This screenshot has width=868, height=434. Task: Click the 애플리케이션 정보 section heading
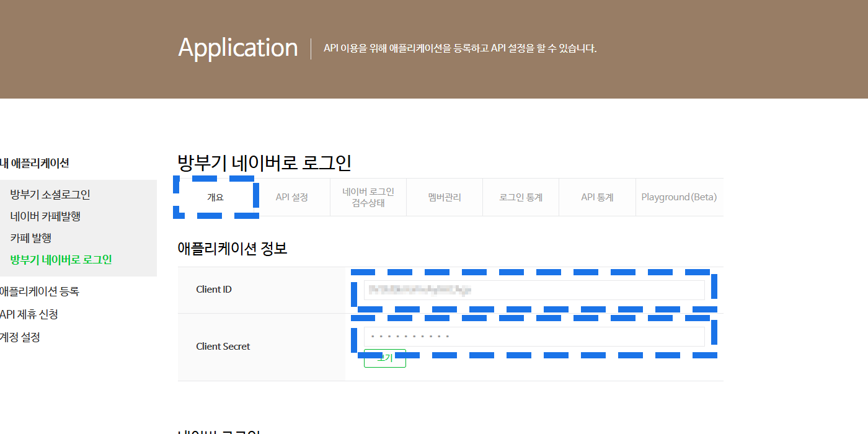[x=232, y=249]
